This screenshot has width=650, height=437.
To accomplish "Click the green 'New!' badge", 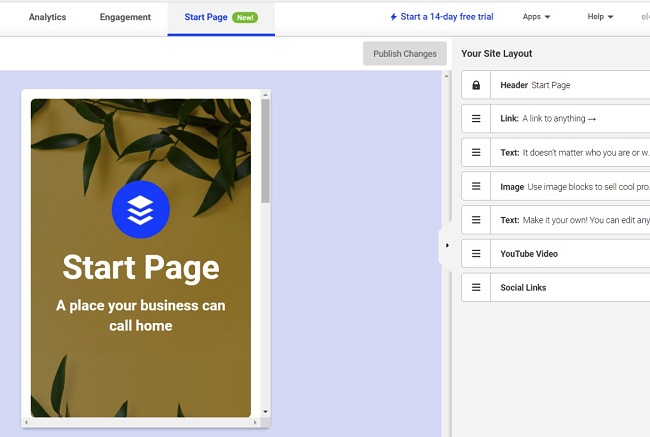I will pos(245,17).
